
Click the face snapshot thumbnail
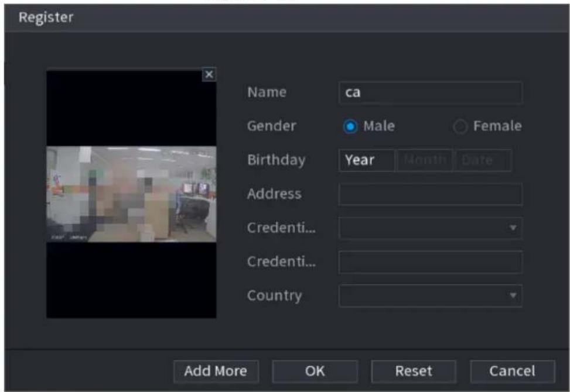[131, 194]
